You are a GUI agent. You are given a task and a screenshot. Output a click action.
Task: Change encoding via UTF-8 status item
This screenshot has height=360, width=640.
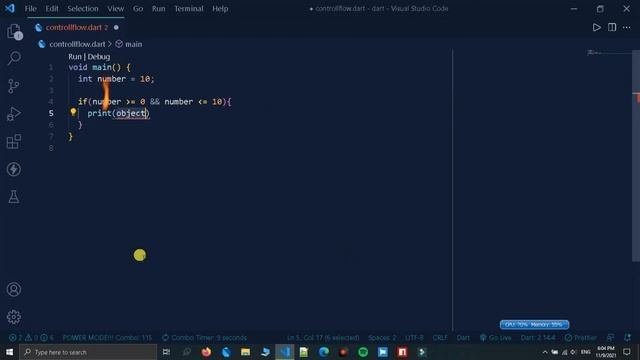414,338
